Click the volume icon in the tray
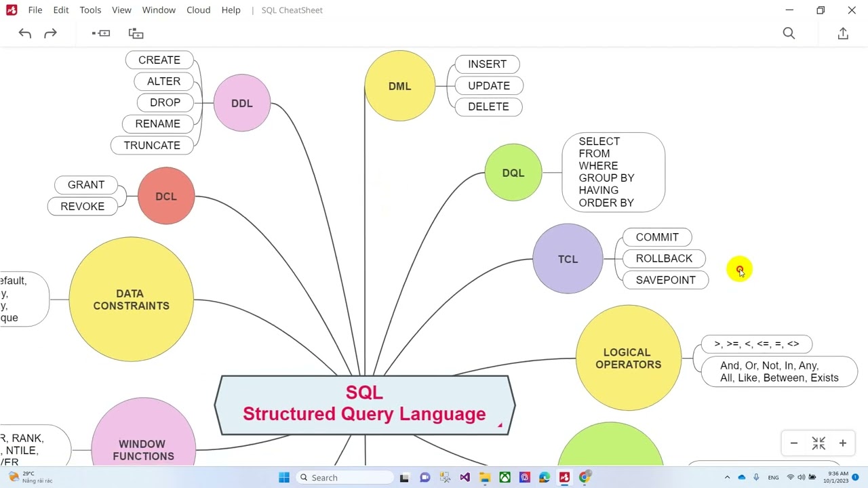Screen dimensions: 868x488 [802, 478]
